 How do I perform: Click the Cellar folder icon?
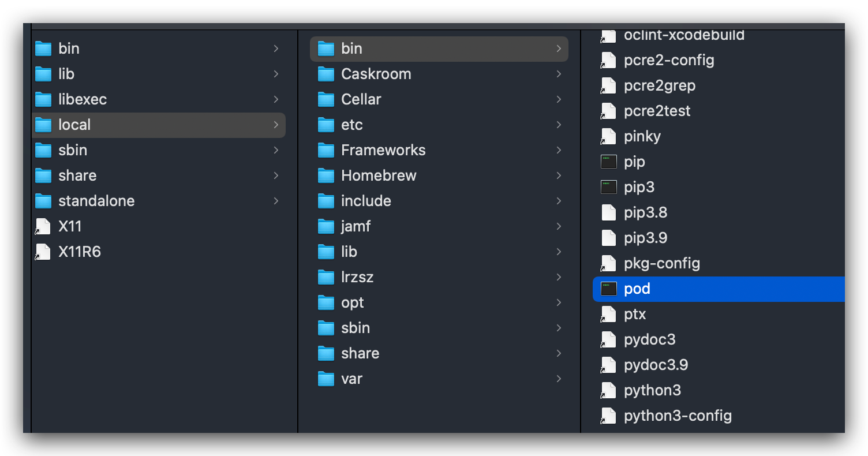(326, 99)
